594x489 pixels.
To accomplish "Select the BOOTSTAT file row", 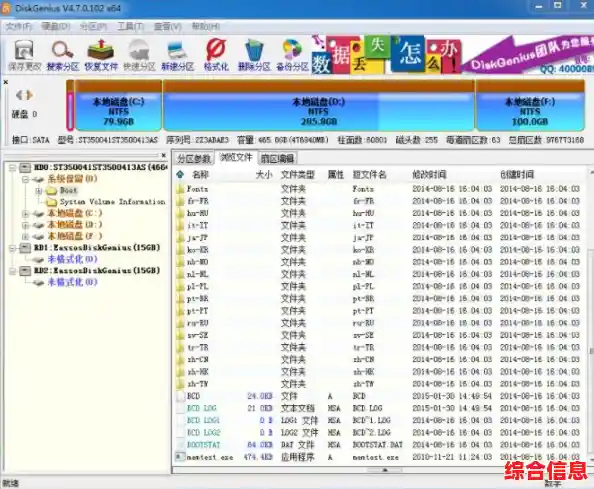I will [378, 445].
